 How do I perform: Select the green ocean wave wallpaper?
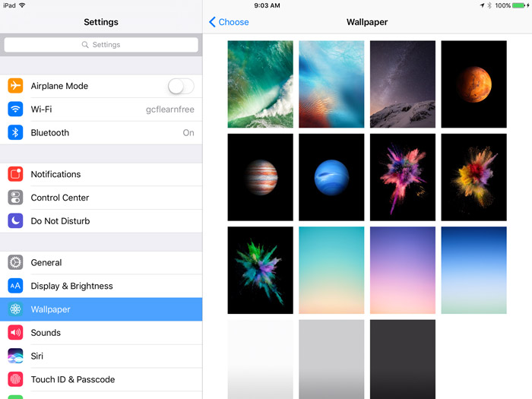click(260, 84)
